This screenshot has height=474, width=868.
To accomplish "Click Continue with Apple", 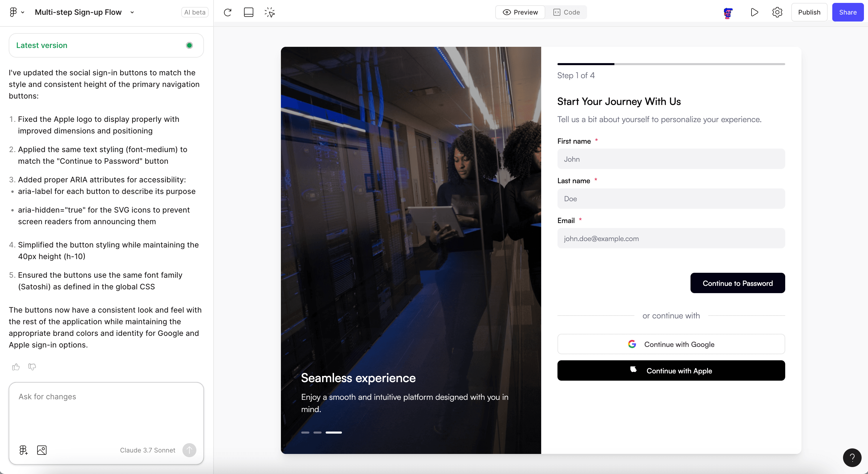I will 671,370.
